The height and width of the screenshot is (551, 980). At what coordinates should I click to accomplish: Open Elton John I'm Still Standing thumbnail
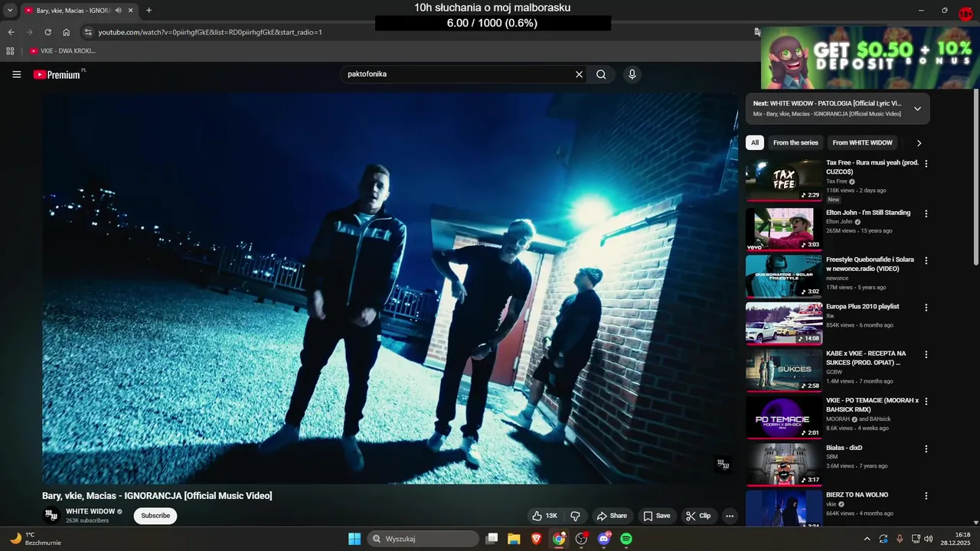(x=784, y=230)
